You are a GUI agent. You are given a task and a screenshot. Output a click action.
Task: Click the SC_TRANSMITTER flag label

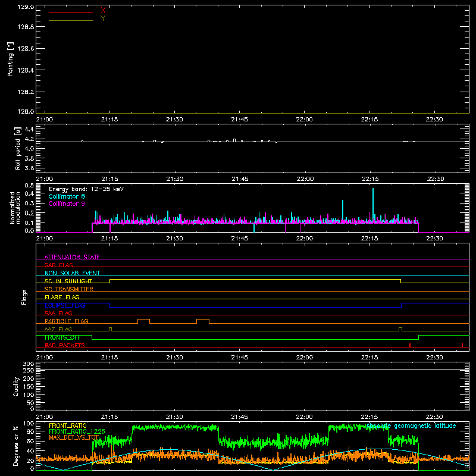[x=69, y=289]
